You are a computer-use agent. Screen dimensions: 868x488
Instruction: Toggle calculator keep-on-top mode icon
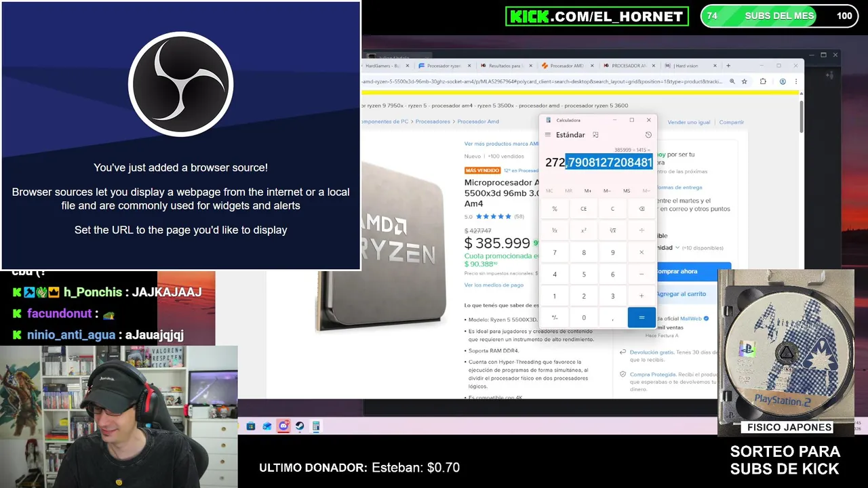pos(595,135)
